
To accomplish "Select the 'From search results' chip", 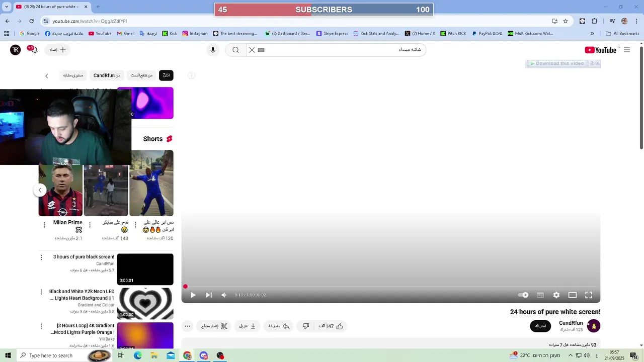I will coord(141,75).
